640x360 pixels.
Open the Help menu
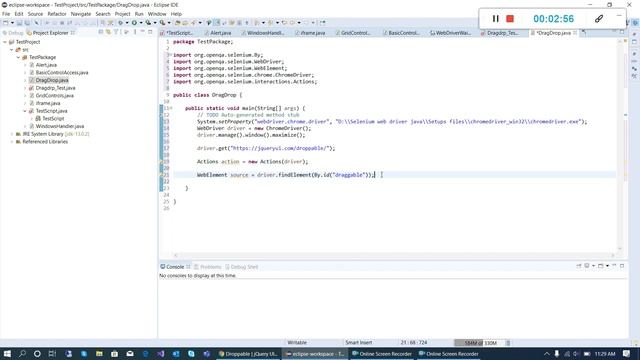(x=176, y=14)
